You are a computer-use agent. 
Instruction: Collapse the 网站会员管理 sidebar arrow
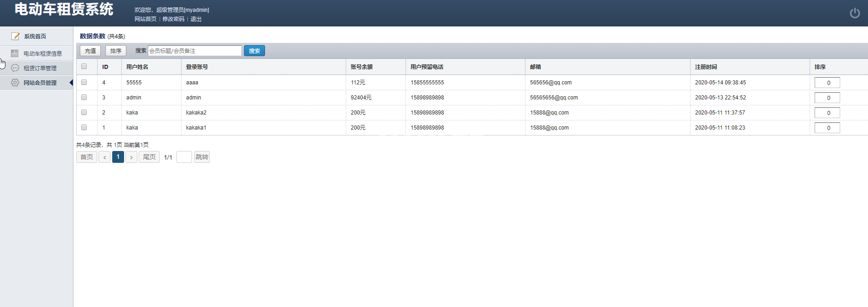[x=71, y=83]
